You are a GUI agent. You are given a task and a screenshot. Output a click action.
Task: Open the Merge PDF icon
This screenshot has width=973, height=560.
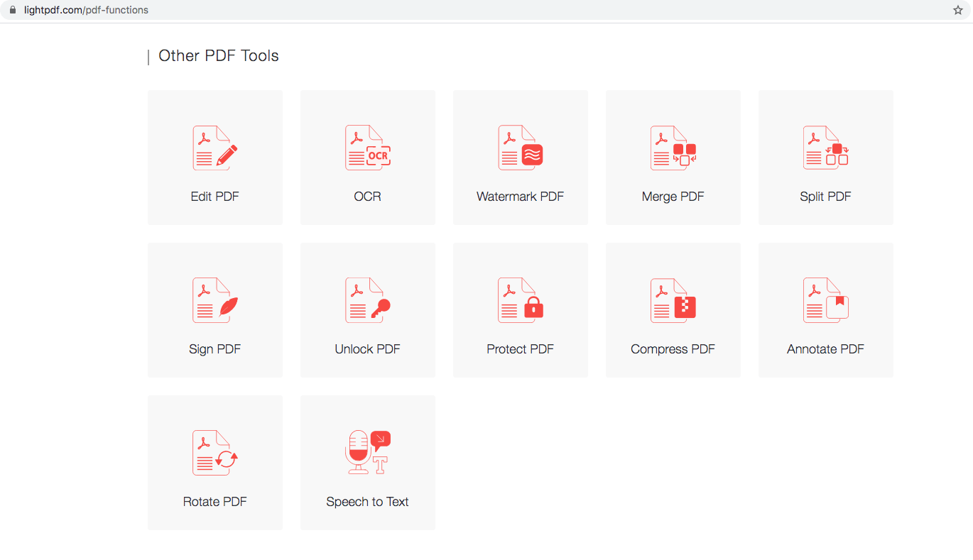click(673, 148)
